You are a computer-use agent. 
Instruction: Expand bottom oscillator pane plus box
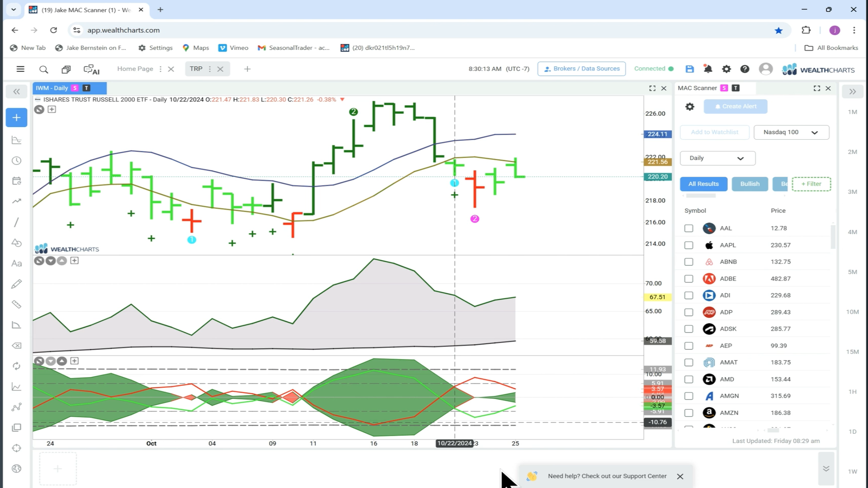pos(75,361)
